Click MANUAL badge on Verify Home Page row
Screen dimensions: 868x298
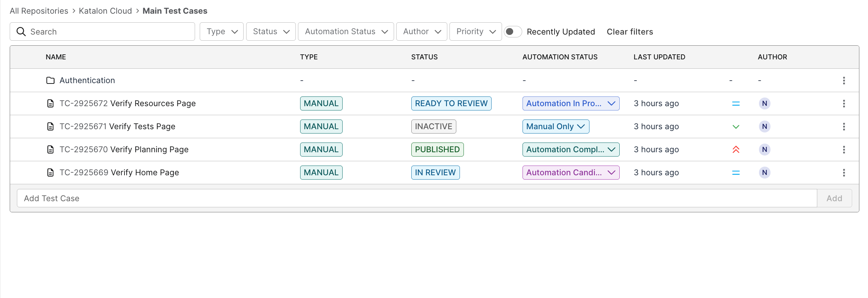click(x=321, y=173)
